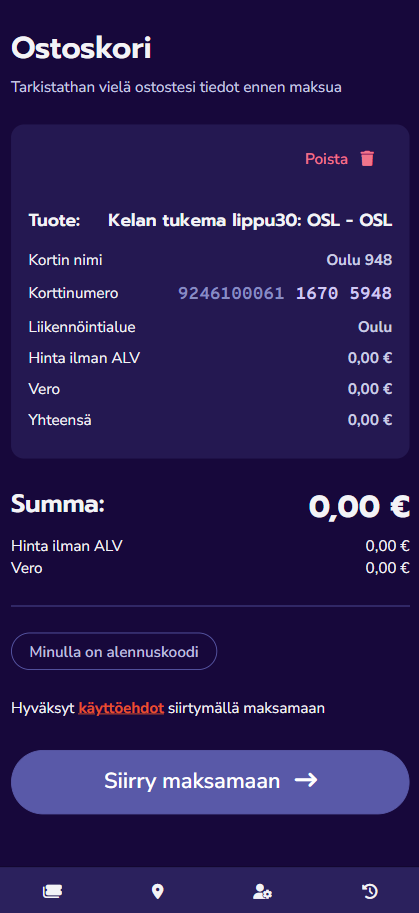The width and height of the screenshot is (419, 913).
Task: Click the Siirry maksamaan text
Action: pos(192,780)
